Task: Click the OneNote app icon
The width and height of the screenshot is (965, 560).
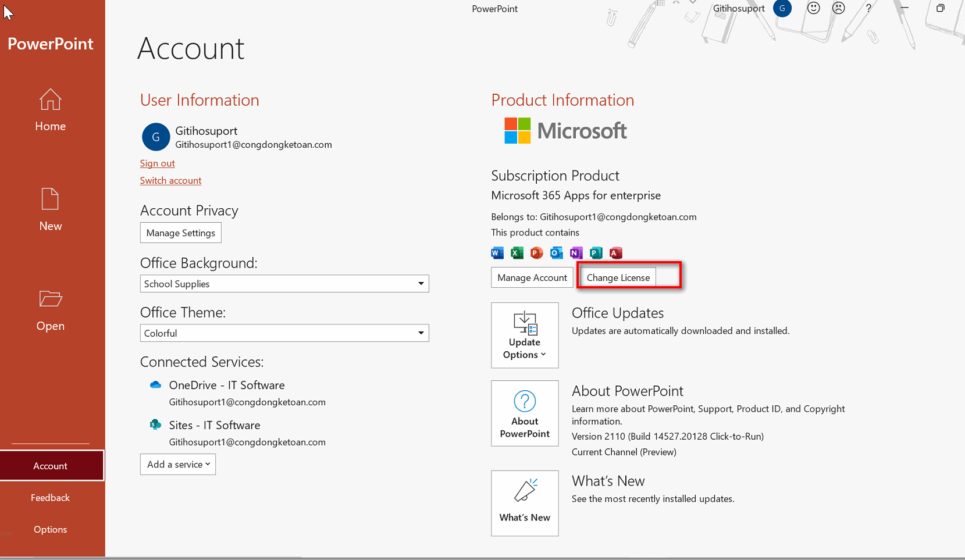Action: point(576,252)
